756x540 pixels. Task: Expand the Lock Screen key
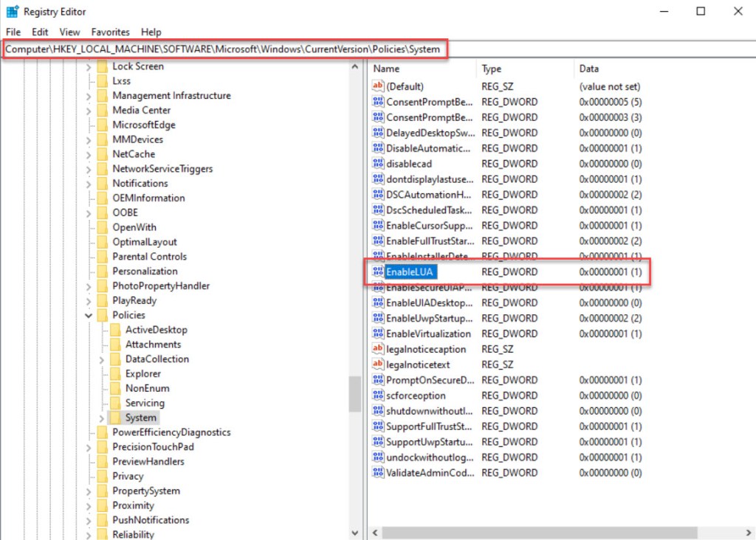(x=89, y=66)
